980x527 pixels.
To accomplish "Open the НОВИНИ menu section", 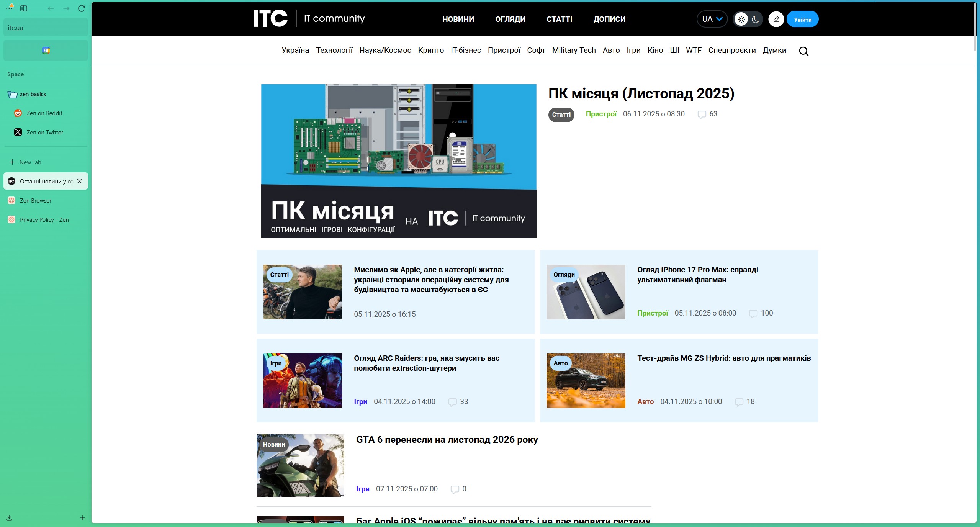I will coord(458,19).
